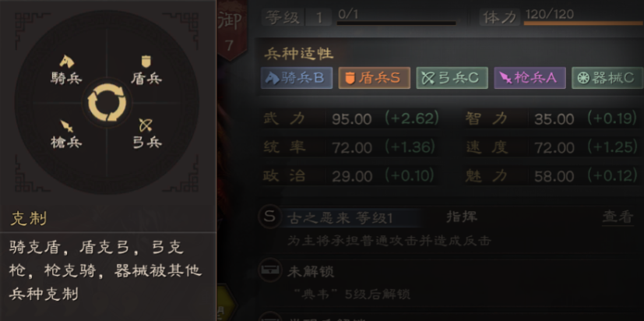Click the 体力 120/120 stamina bar
The width and height of the screenshot is (644, 321).
click(583, 23)
